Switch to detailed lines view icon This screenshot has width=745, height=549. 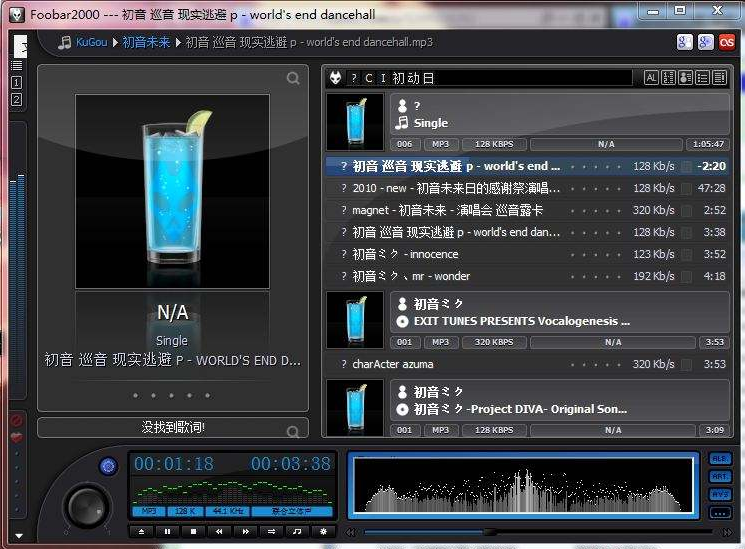coord(720,77)
